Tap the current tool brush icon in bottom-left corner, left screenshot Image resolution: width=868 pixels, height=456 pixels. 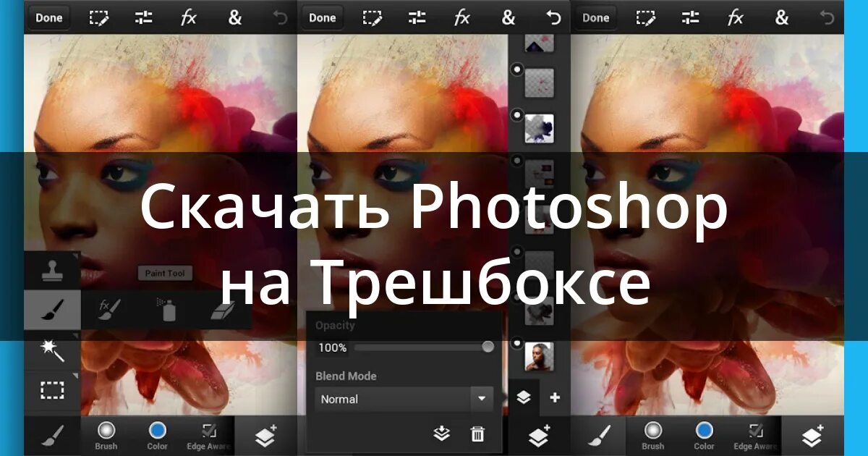click(x=52, y=436)
